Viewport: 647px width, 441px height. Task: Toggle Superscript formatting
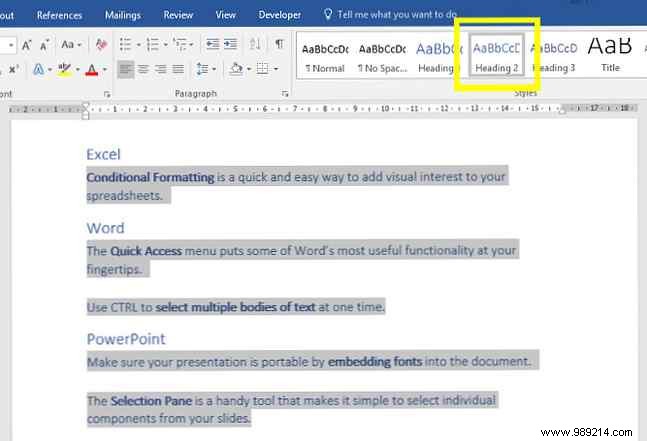13,69
